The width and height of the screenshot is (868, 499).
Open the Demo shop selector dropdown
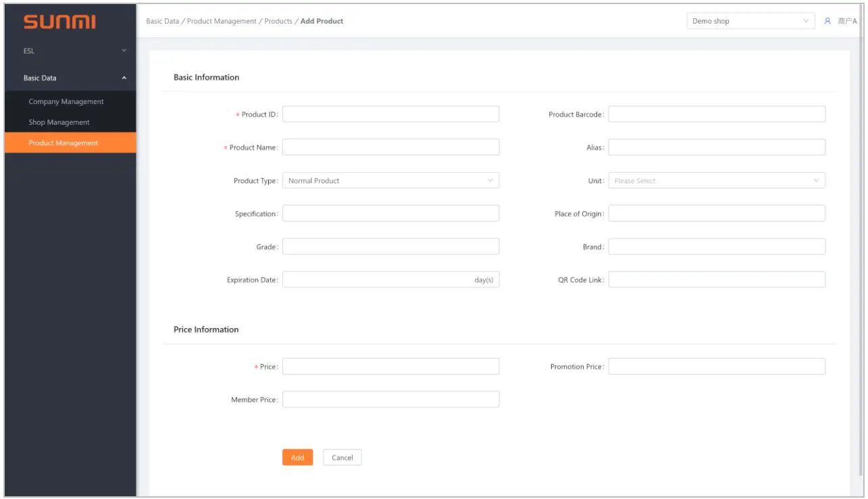tap(750, 21)
